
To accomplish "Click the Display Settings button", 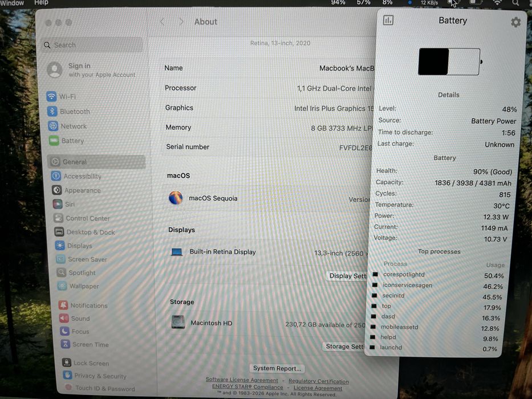I will click(347, 276).
